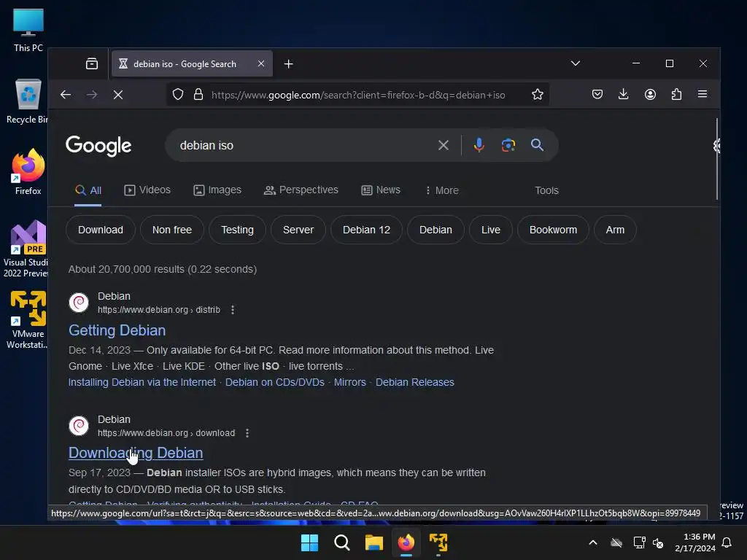Viewport: 747px width, 560px height.
Task: Select the Visual Studio 2022 Preview desktop shortcut
Action: (x=26, y=249)
